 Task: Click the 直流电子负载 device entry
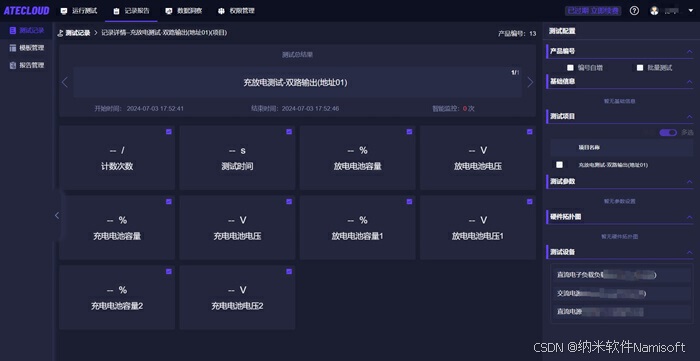point(621,275)
